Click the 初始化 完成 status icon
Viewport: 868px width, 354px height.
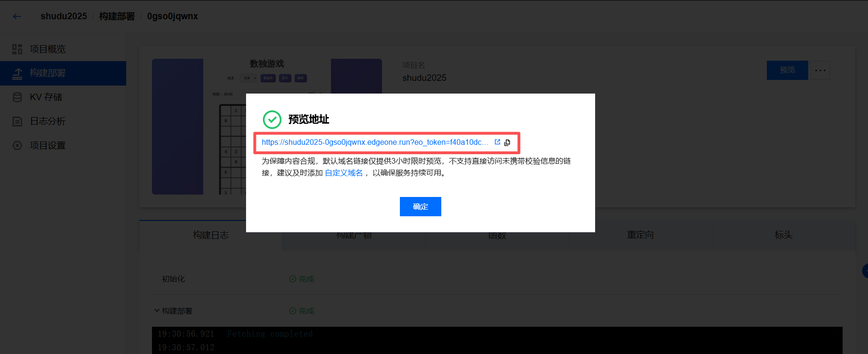(x=293, y=279)
